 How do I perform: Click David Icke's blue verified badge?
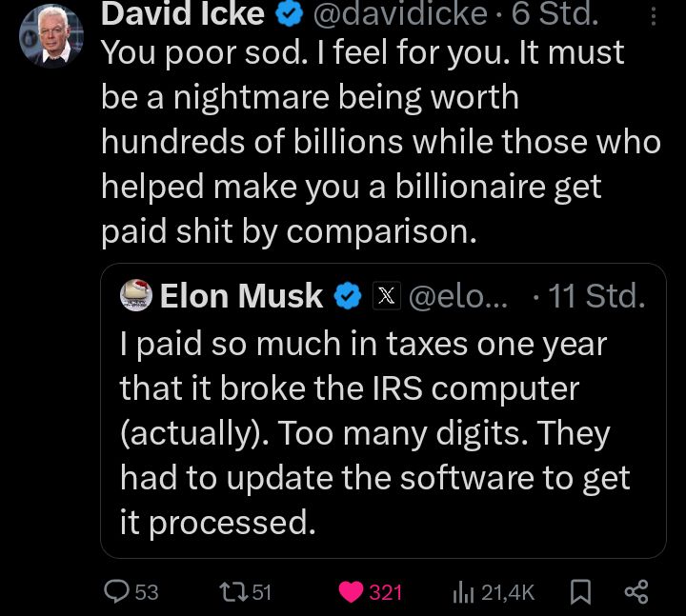(x=291, y=14)
